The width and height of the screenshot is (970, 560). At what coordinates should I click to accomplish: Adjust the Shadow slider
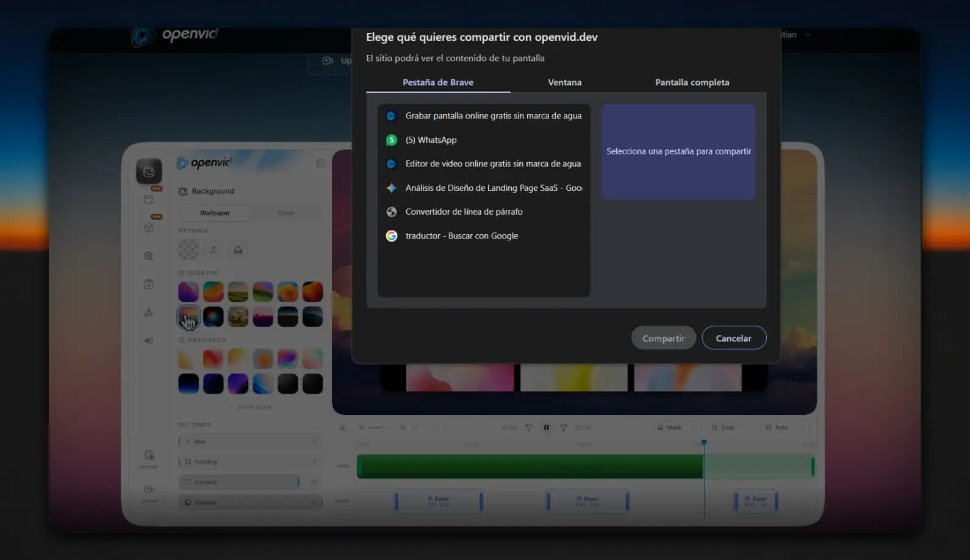point(250,502)
